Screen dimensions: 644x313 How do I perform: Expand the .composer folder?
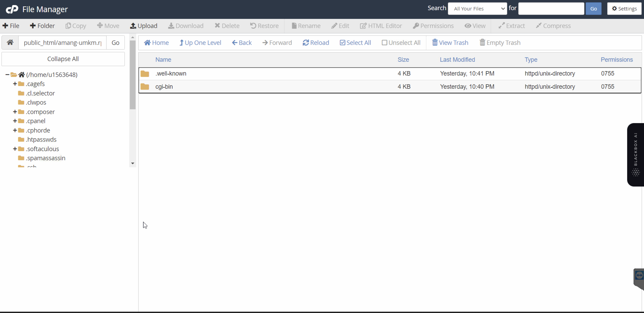point(15,112)
